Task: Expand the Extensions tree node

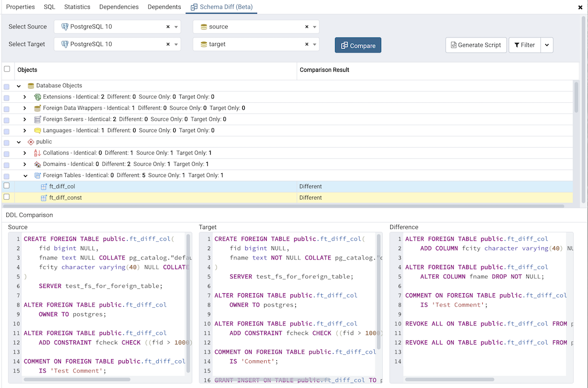Action: pos(25,97)
